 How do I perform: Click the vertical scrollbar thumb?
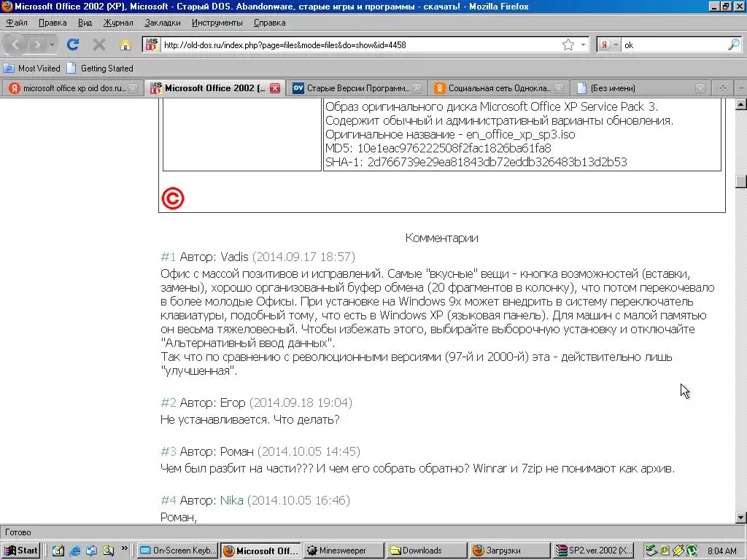click(x=741, y=182)
